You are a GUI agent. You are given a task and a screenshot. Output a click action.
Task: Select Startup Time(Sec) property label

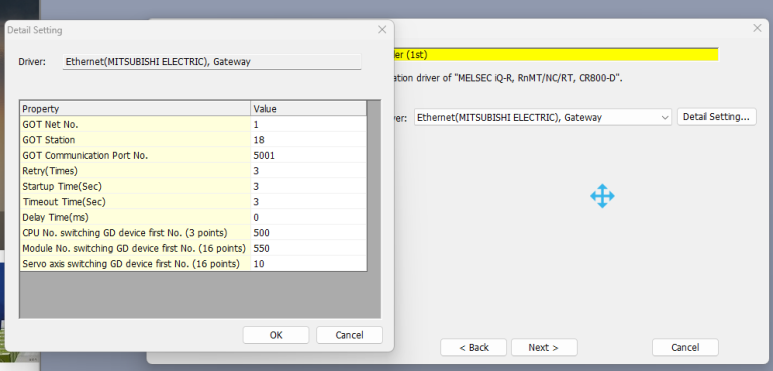pyautogui.click(x=135, y=187)
